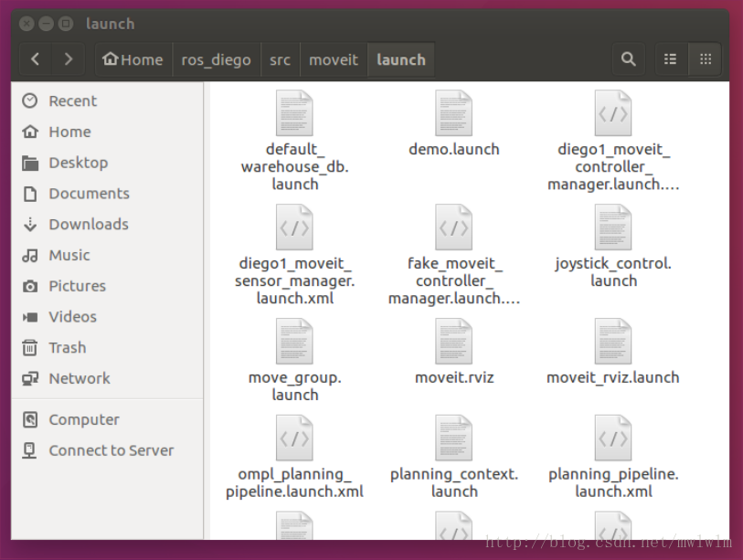Go forward with the right arrow button
The image size is (743, 560).
pyautogui.click(x=69, y=59)
